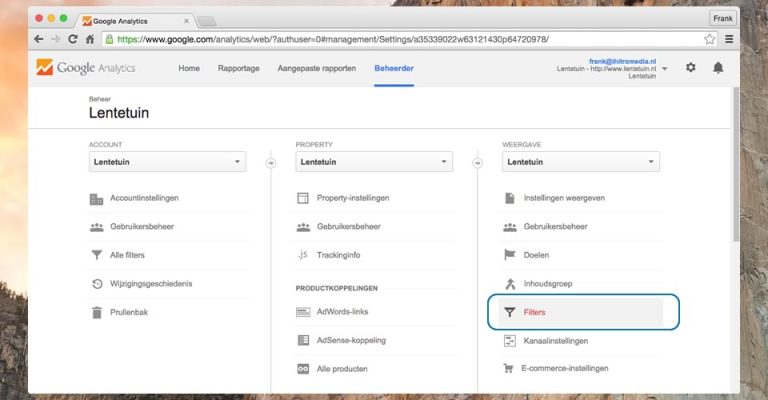The image size is (768, 400).
Task: Click the Doelen flag icon
Action: [x=510, y=255]
